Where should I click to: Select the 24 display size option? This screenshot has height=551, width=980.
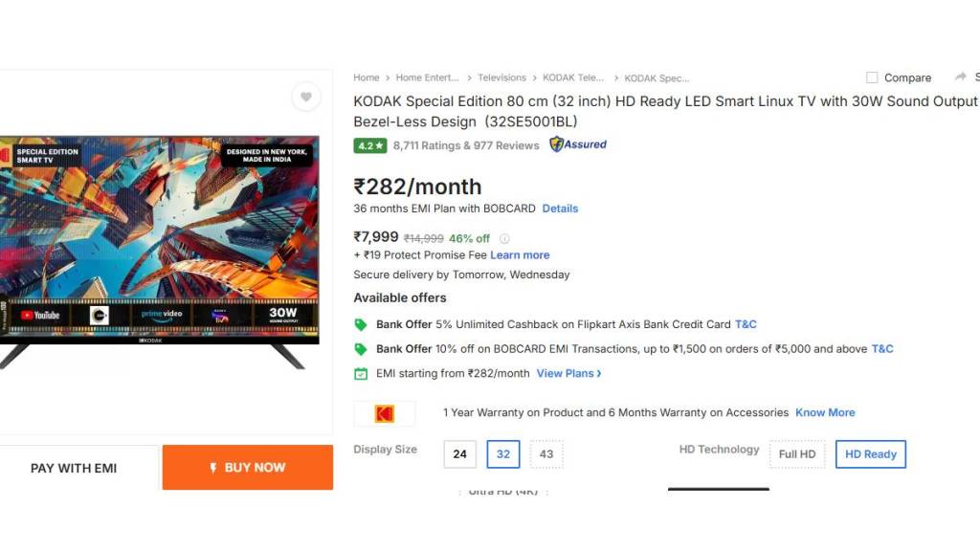[459, 454]
